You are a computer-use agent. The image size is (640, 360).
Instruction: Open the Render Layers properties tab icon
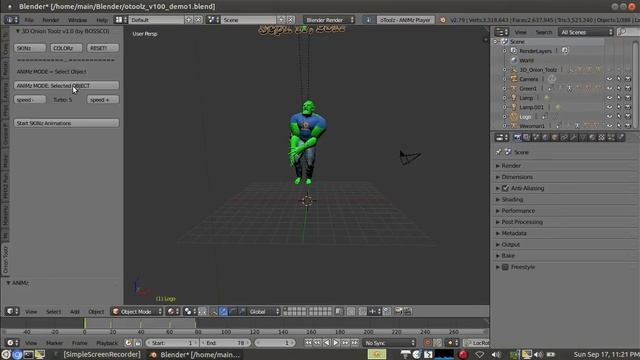click(x=527, y=138)
